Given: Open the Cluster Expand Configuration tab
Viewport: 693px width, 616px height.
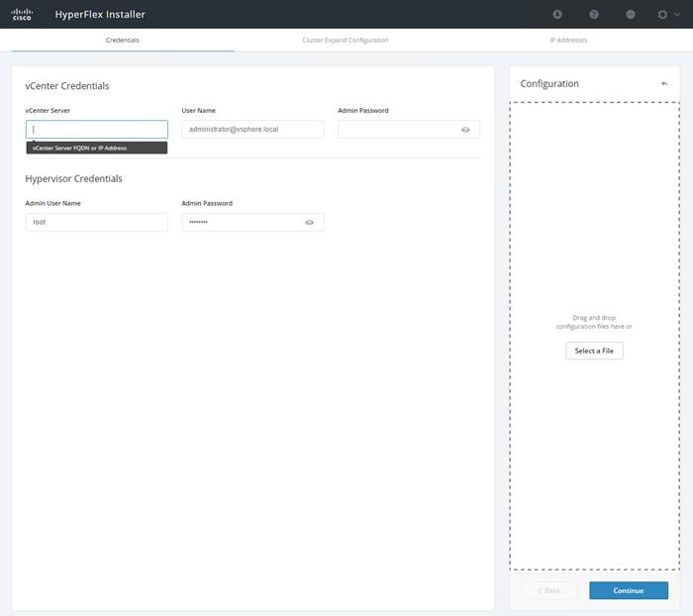Looking at the screenshot, I should [x=346, y=41].
